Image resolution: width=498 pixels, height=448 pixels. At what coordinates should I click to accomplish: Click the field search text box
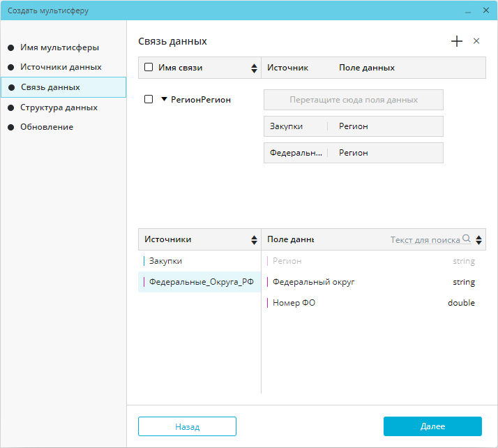pyautogui.click(x=424, y=240)
